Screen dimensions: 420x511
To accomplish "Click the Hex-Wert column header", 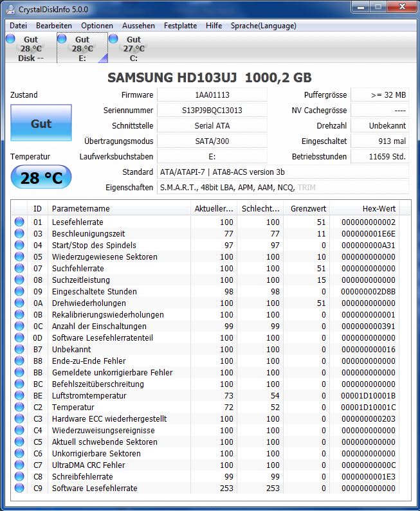I will (x=365, y=208).
